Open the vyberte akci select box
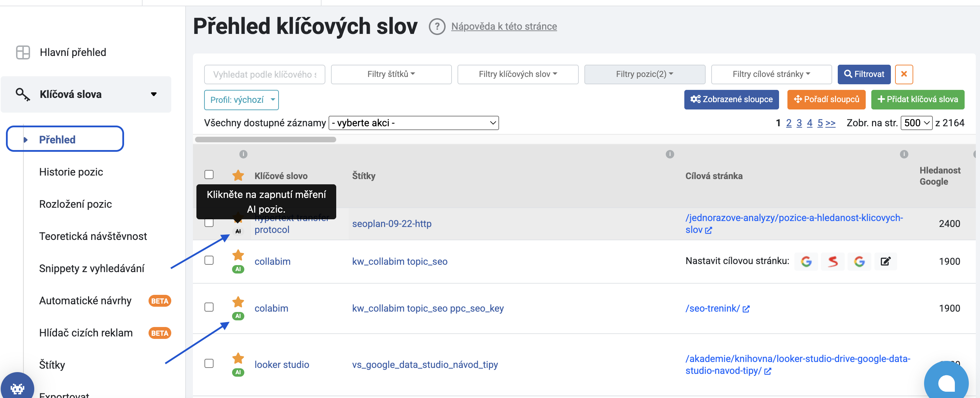The image size is (980, 398). click(413, 123)
